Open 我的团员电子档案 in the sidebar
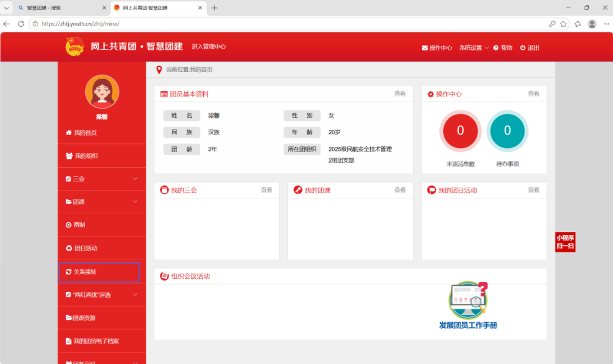 [x=102, y=341]
